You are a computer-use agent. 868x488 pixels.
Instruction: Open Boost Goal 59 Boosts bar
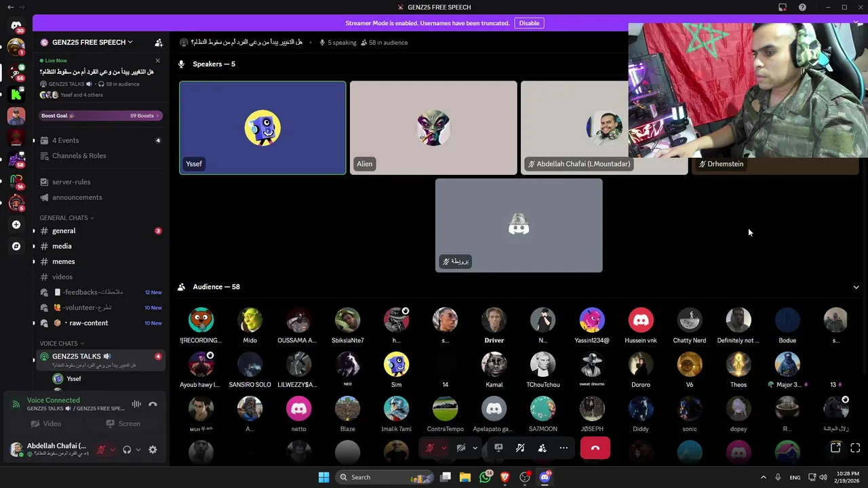pos(100,116)
